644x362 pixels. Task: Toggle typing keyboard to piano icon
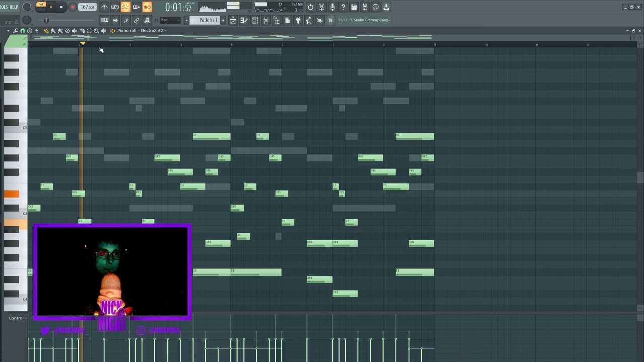tap(105, 20)
